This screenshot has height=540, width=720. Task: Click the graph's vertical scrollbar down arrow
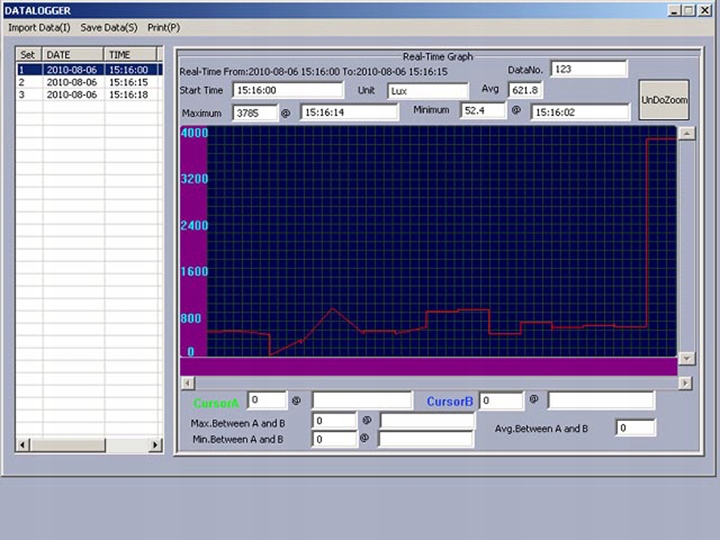tap(686, 358)
